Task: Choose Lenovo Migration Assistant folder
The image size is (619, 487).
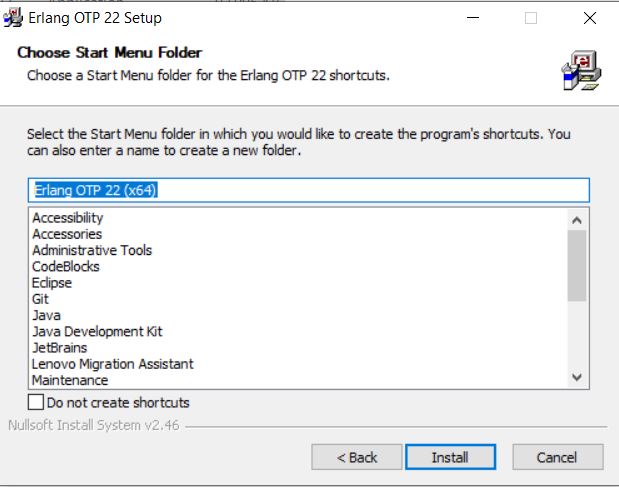Action: (113, 364)
